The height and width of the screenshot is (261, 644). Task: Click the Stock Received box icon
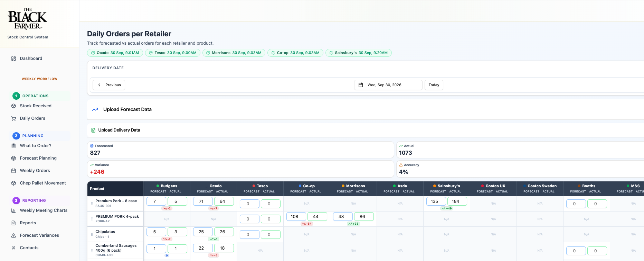pyautogui.click(x=13, y=106)
